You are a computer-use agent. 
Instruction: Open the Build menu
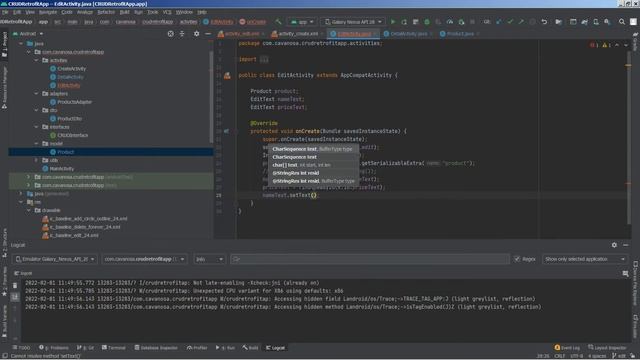pyautogui.click(x=124, y=12)
